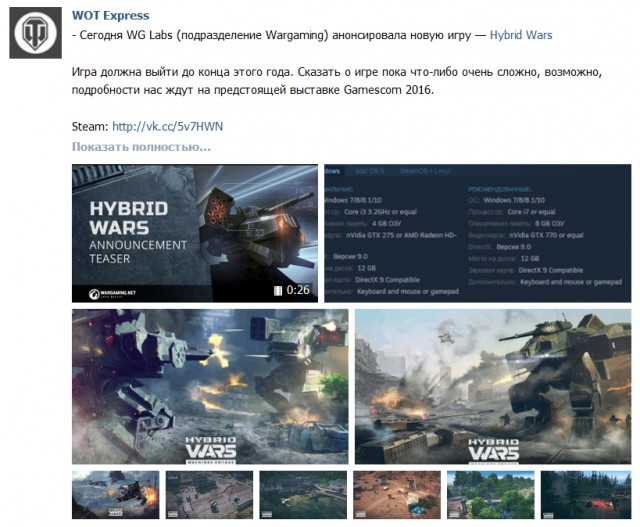Open the walker tank city battle artwork
Screen dimensions: 640x527
point(493,386)
